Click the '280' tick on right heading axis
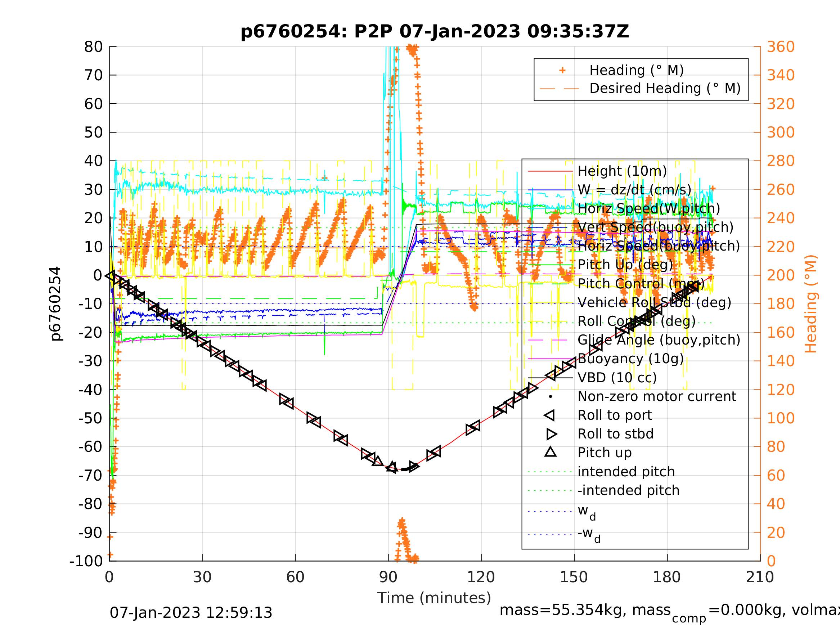Image resolution: width=840 pixels, height=630 pixels. coord(781,161)
